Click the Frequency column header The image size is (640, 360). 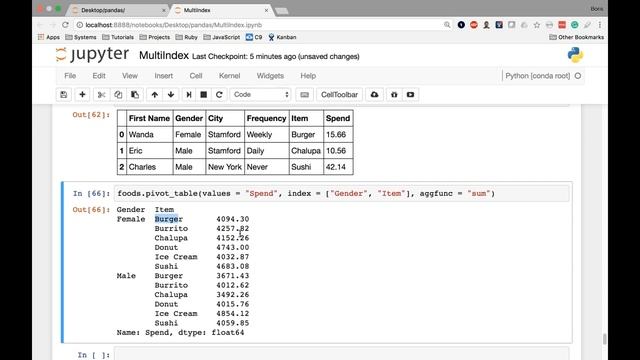[266, 118]
